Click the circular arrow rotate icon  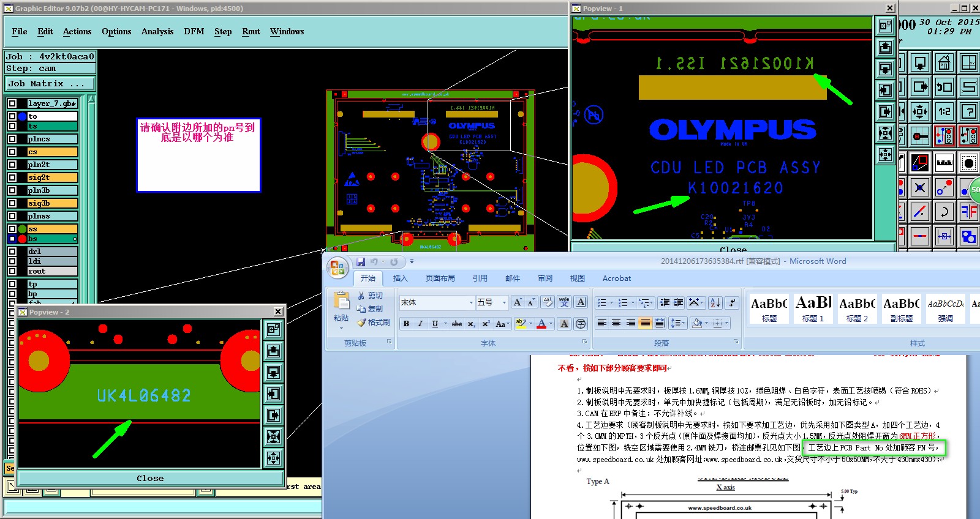click(944, 212)
